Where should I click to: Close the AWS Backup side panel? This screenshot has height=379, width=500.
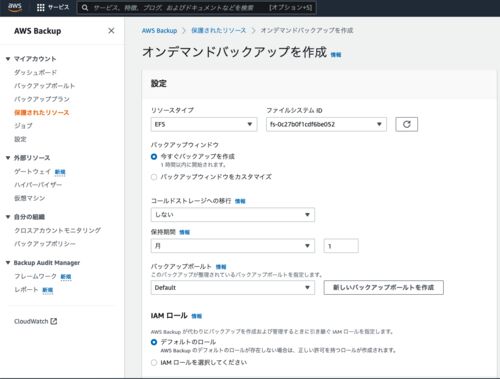click(x=111, y=31)
